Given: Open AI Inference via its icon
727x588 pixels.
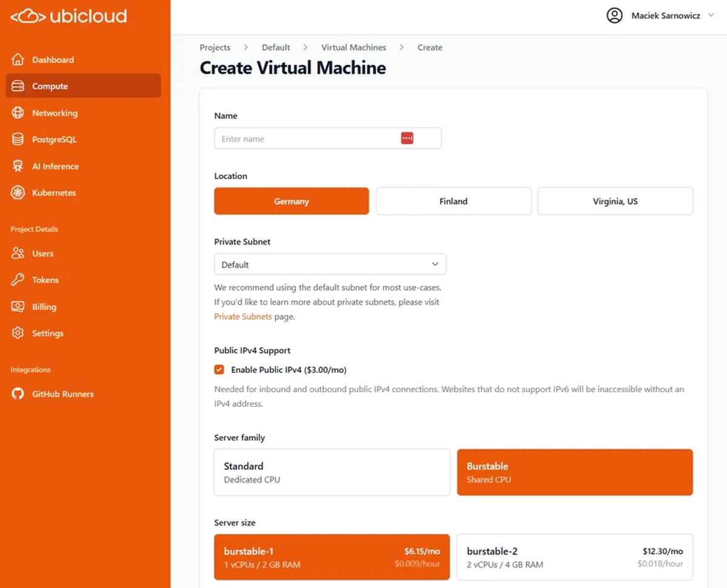Looking at the screenshot, I should point(18,167).
